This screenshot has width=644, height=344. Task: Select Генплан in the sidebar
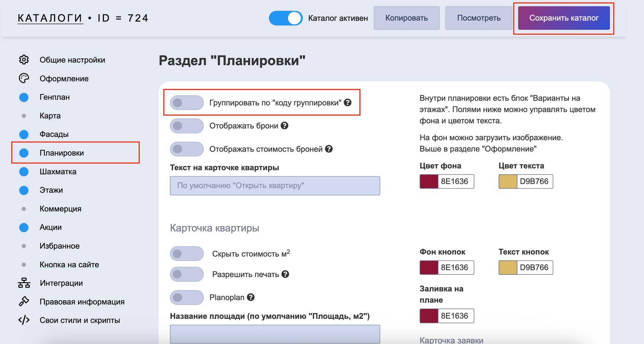point(54,97)
